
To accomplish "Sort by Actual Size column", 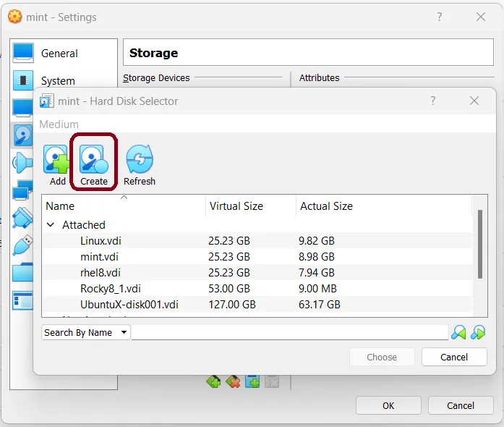I will pos(384,206).
